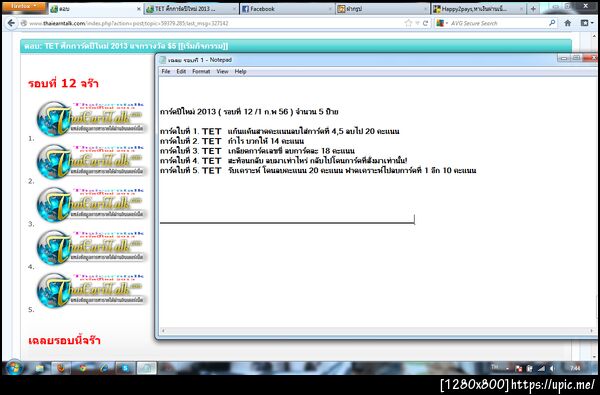Viewport: 600px width, 395px height.
Task: Click the Firefox taskbar icon
Action: click(60, 368)
